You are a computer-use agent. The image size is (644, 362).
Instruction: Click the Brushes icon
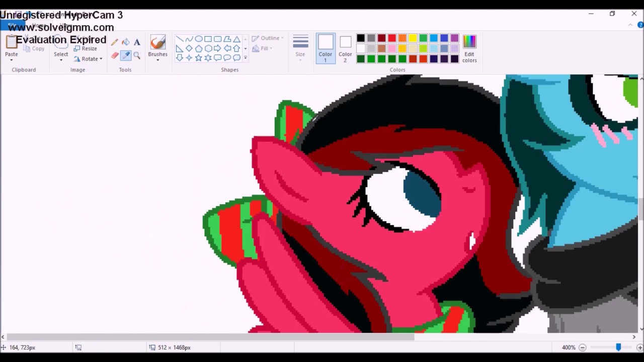[x=157, y=43]
